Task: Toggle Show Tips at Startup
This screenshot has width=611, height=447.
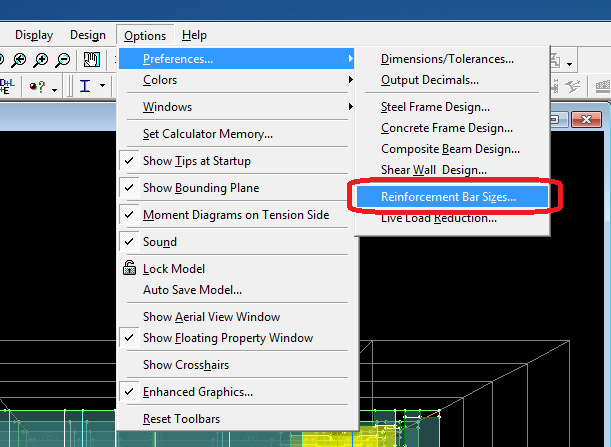Action: 237,161
